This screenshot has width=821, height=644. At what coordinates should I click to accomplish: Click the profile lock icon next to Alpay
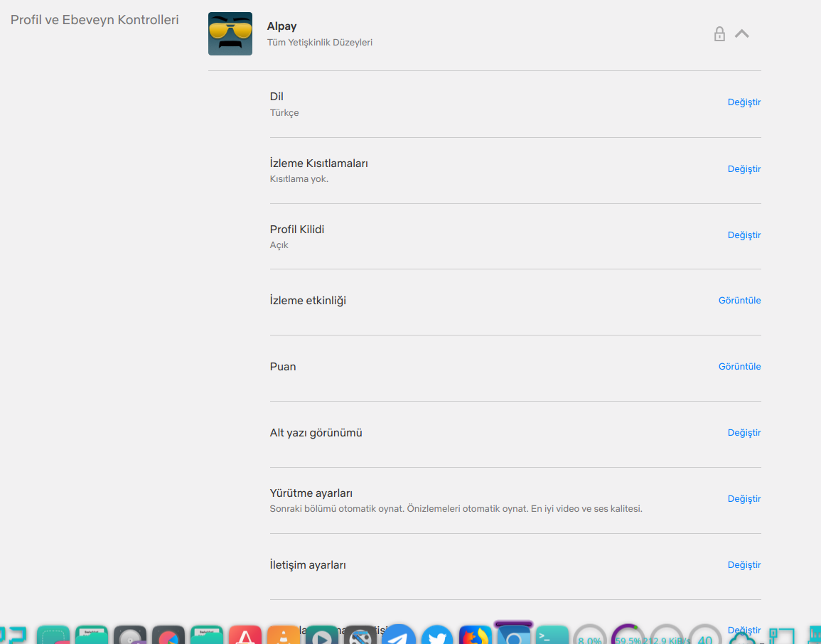point(719,34)
